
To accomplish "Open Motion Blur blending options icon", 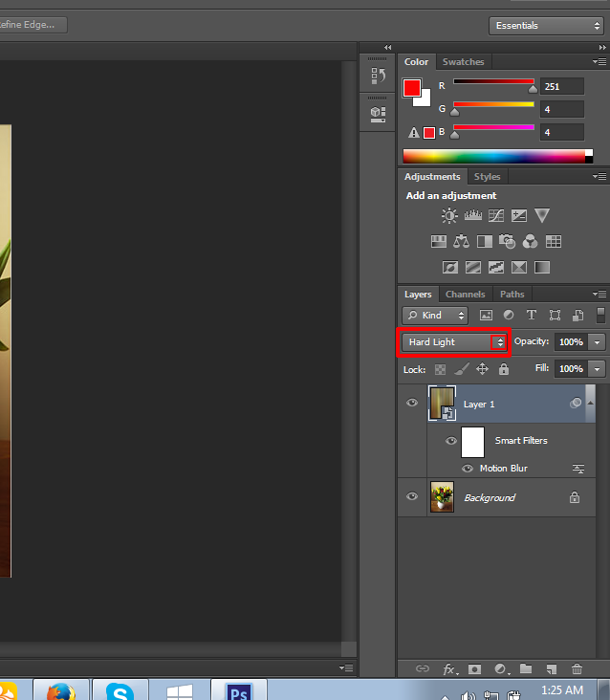I will (578, 469).
